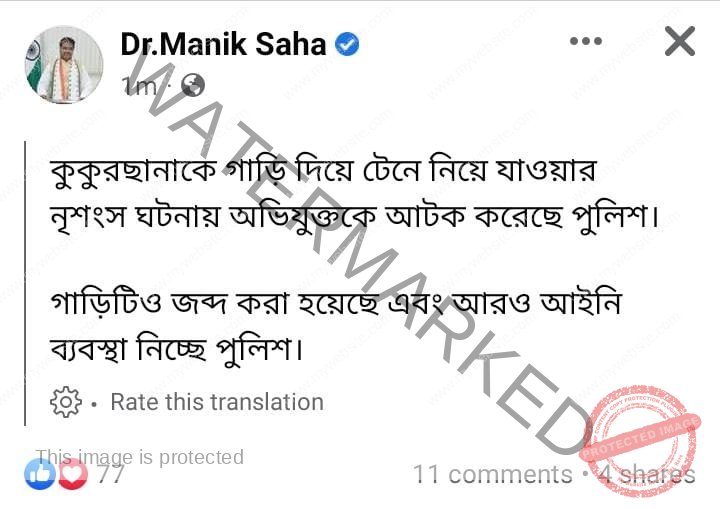
Task: Open the translation settings gear icon
Action: [66, 402]
